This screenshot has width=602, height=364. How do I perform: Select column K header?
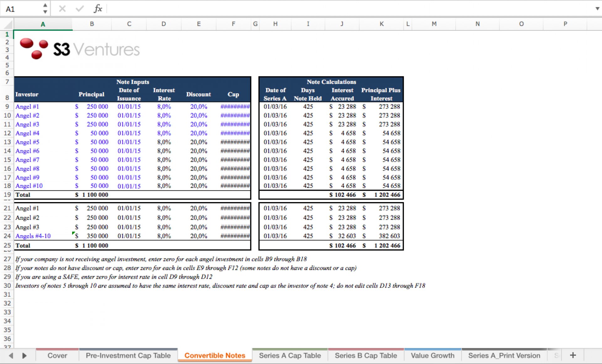[x=382, y=24]
